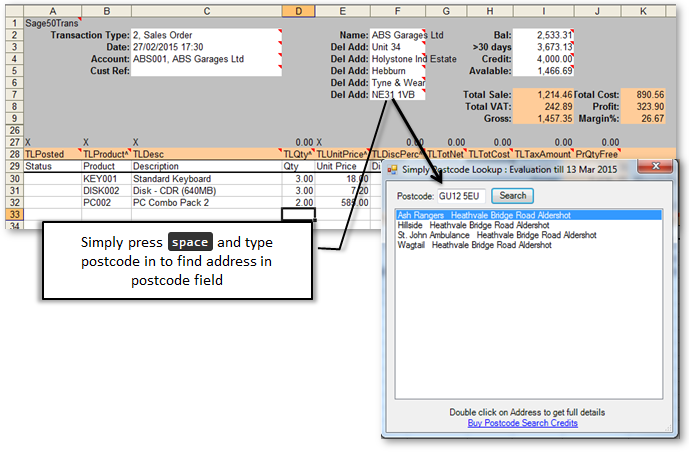This screenshot has height=453, width=689.
Task: Click the product code KEY001
Action: (x=106, y=179)
